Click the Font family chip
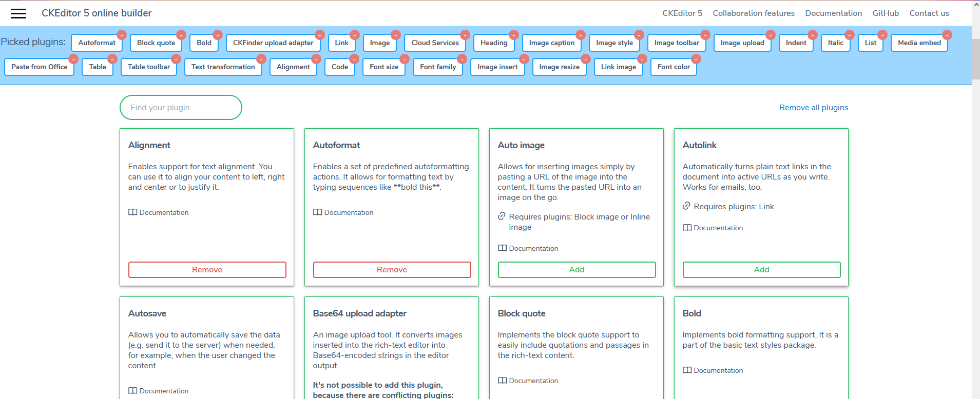The width and height of the screenshot is (980, 399). tap(438, 67)
